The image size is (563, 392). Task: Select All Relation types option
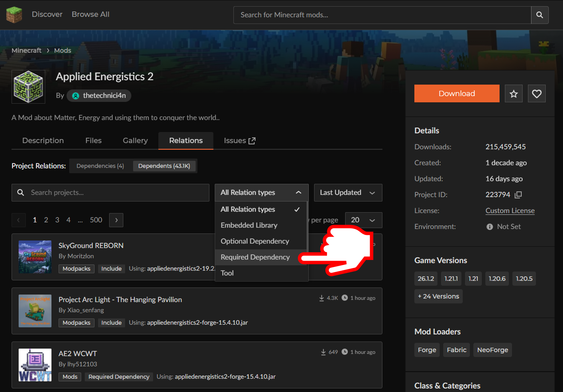[261, 209]
